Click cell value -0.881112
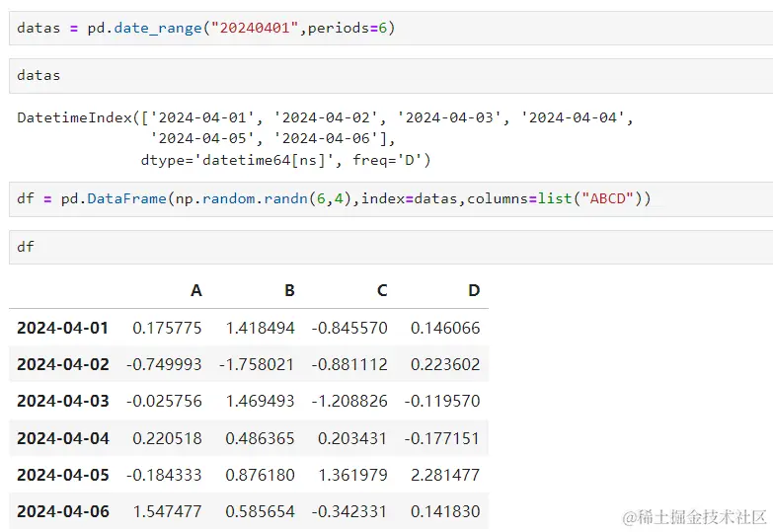 (x=349, y=364)
